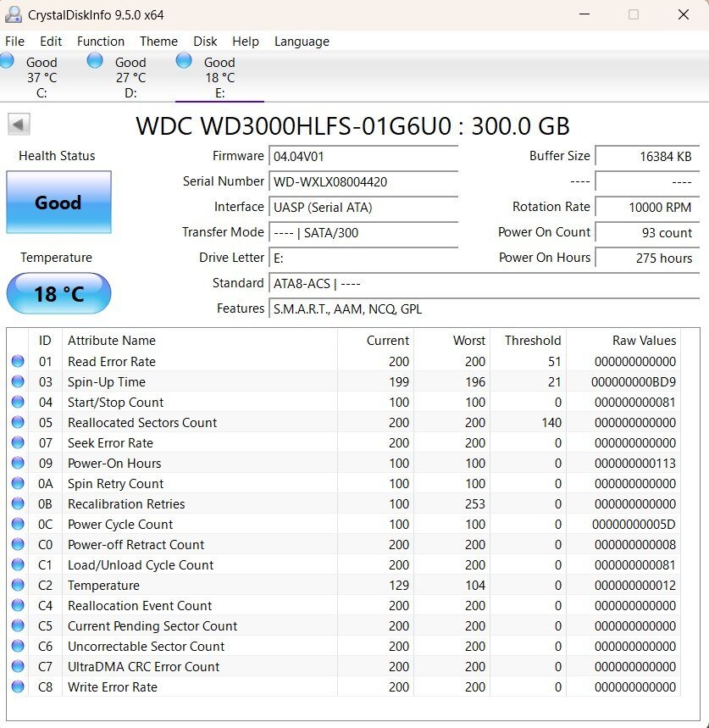Click status orb for Temperature attribute row
This screenshot has height=728, width=709.
pyautogui.click(x=18, y=585)
